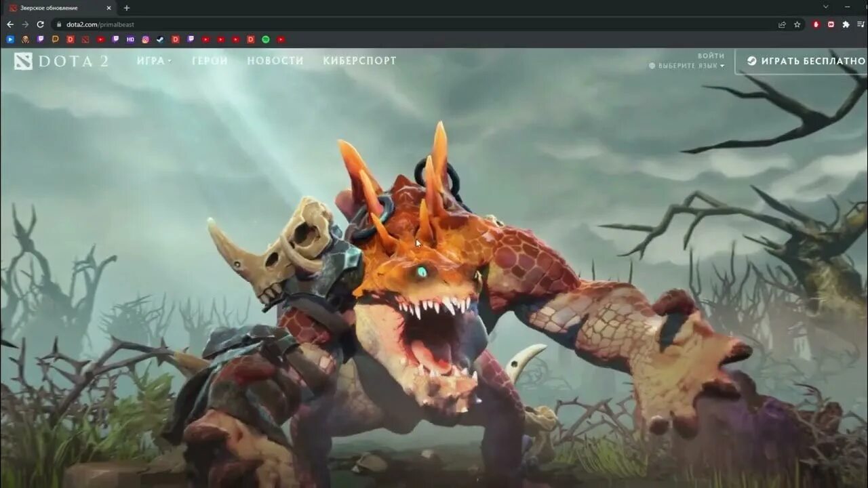Close the Зверское обновление tab
This screenshot has width=868, height=488.
108,8
